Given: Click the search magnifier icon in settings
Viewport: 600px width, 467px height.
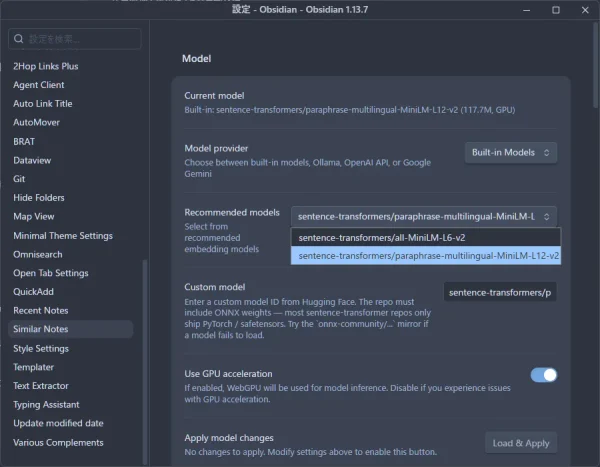Looking at the screenshot, I should 18,39.
